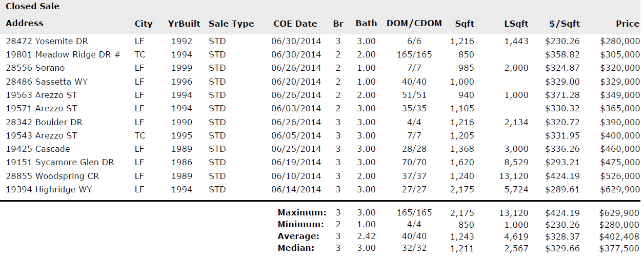
Task: Click the Sale Type column header
Action: tap(231, 24)
